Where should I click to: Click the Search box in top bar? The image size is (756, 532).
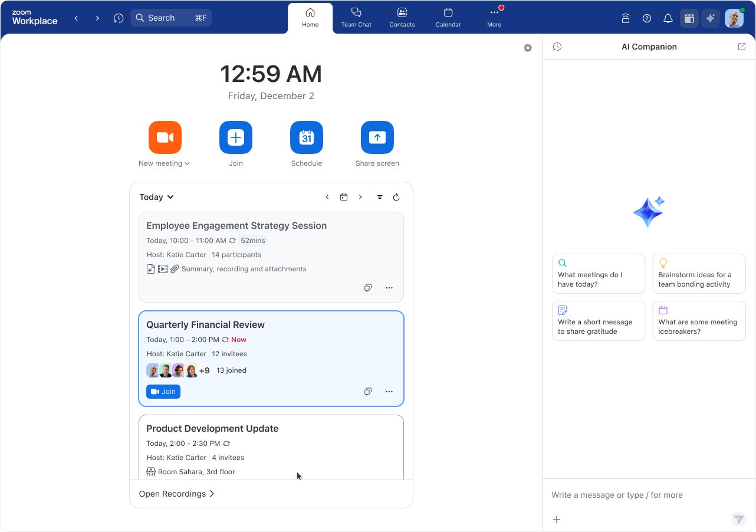pos(171,18)
